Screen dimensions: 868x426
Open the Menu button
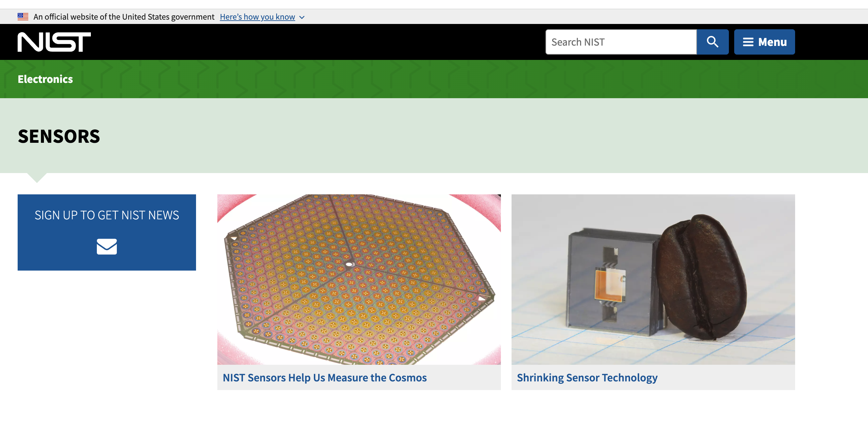764,42
